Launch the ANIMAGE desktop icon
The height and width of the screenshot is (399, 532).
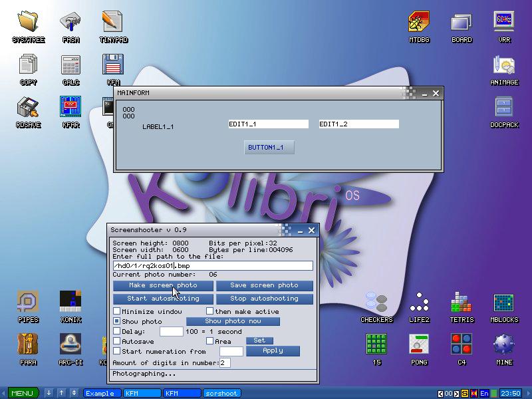503,66
